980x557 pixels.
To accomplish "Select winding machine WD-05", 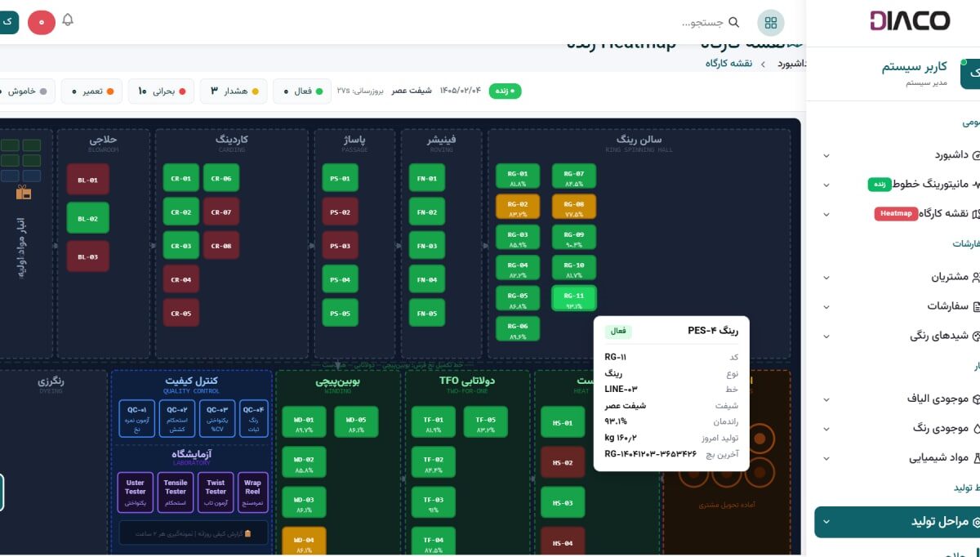I will tap(356, 423).
